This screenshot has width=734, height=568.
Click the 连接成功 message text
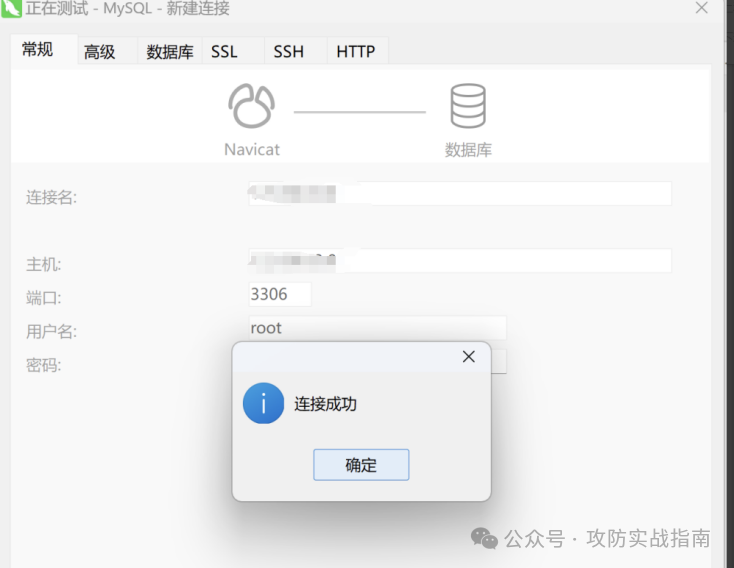tap(325, 404)
